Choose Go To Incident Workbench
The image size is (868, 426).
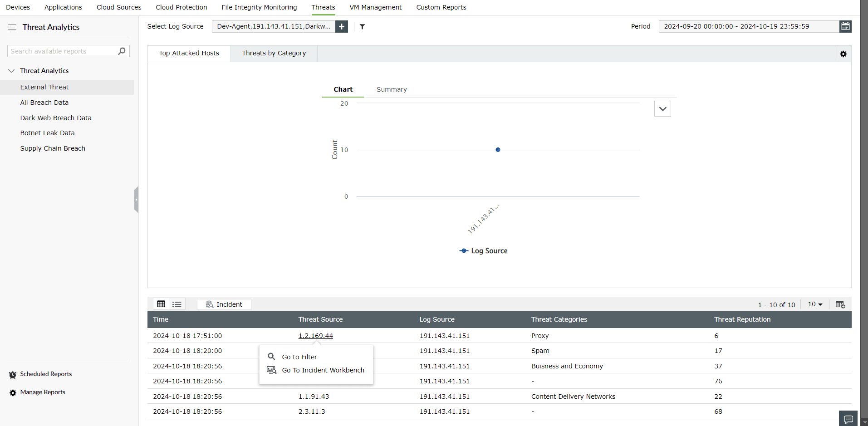tap(323, 370)
